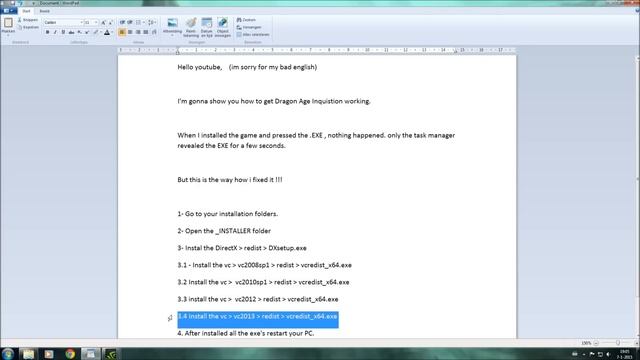Viewport: 640px width, 360px height.
Task: Click the Plakken (Paste) icon
Action: click(x=8, y=23)
